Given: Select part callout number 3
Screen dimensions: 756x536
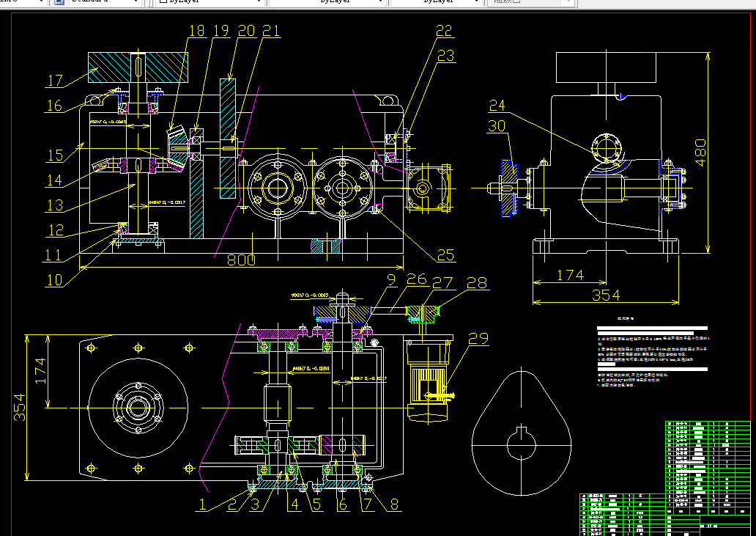Looking at the screenshot, I should click(x=255, y=504).
